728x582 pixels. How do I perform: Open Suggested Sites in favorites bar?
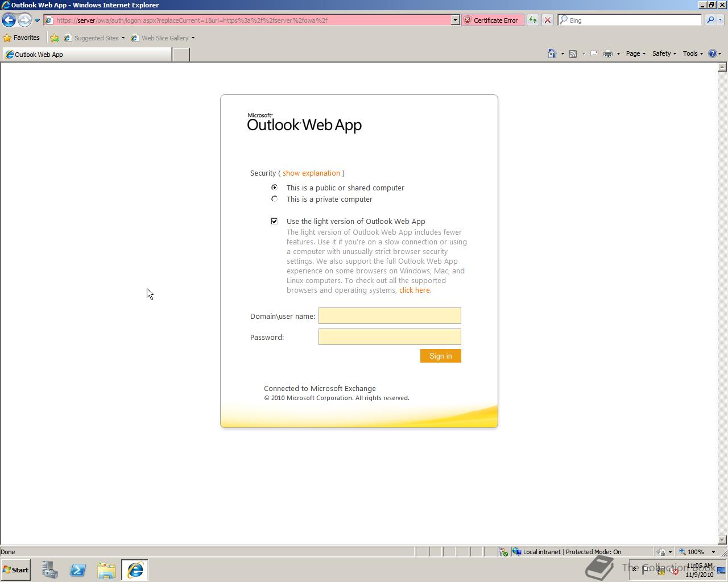pyautogui.click(x=94, y=38)
